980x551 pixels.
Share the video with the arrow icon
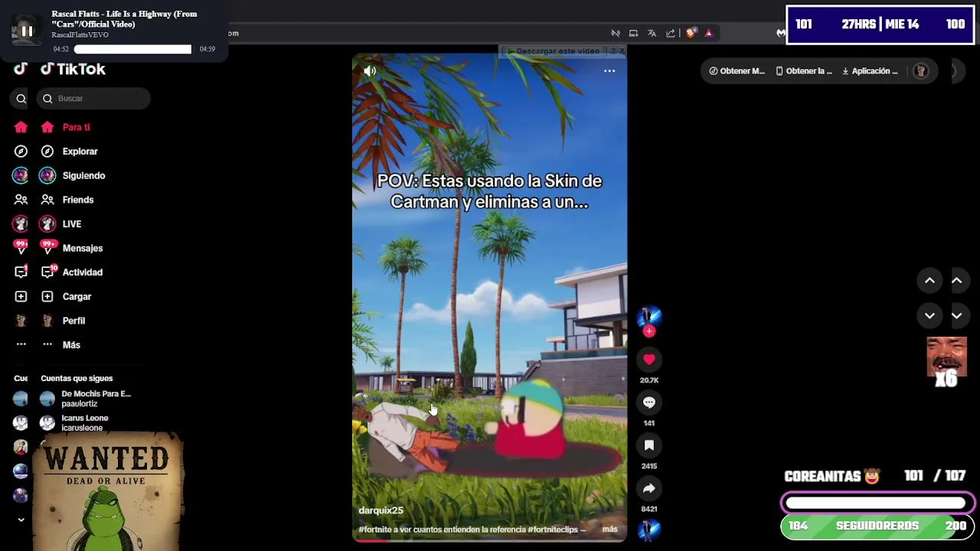point(649,488)
